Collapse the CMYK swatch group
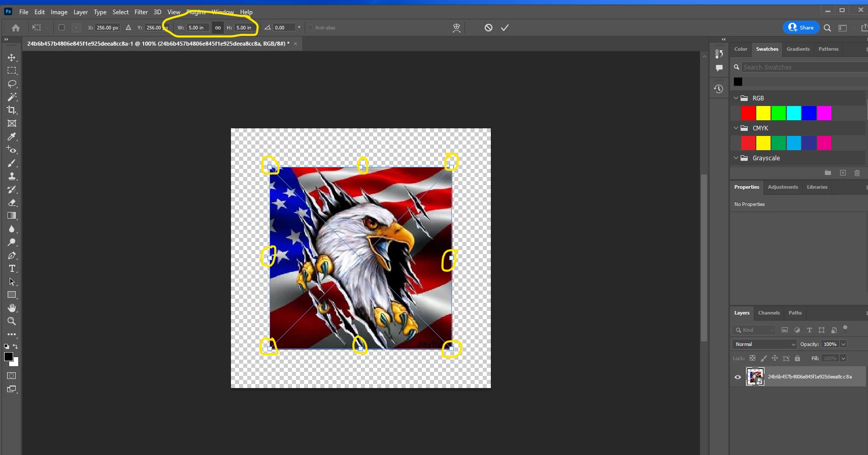868x455 pixels. coord(736,128)
